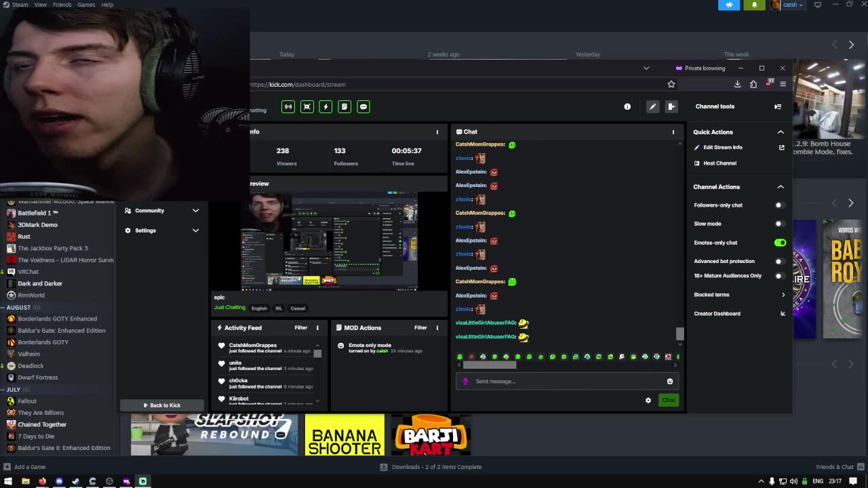Open the View menu in Steam
868x488 pixels.
[x=41, y=5]
